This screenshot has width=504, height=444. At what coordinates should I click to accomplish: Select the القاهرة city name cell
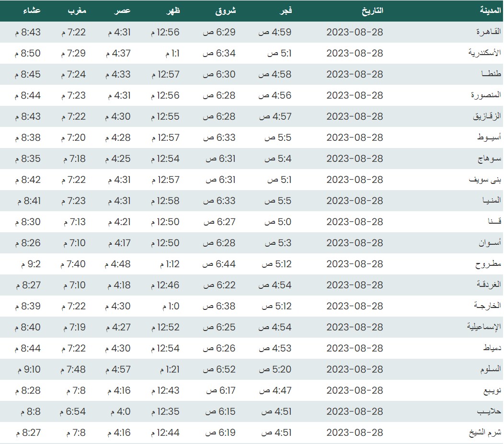tap(488, 32)
